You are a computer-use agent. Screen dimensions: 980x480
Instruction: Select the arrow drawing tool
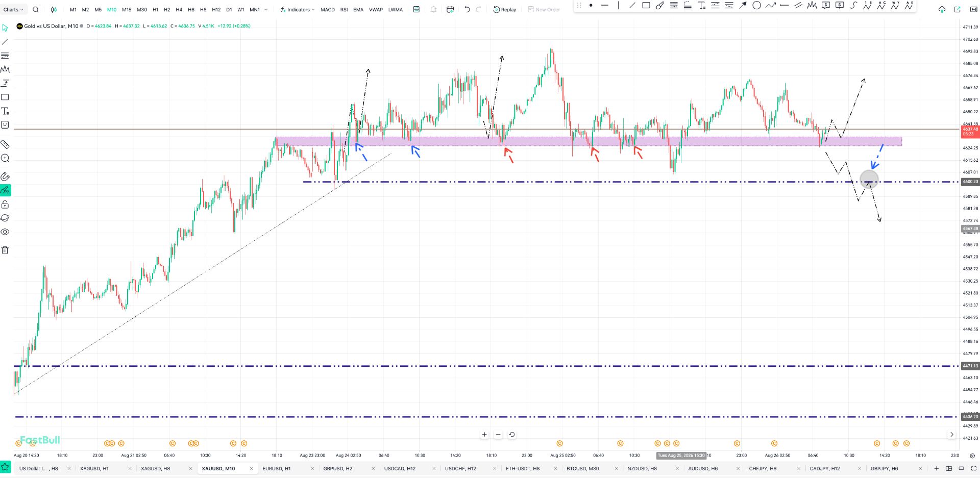(743, 6)
